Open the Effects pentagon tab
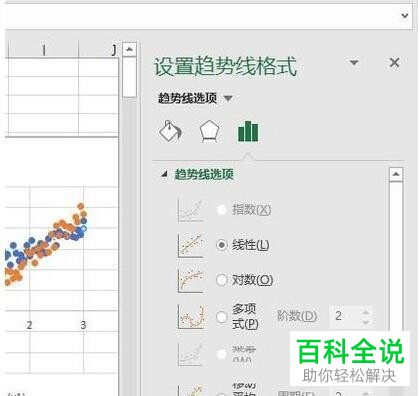420x396 pixels. coord(209,131)
